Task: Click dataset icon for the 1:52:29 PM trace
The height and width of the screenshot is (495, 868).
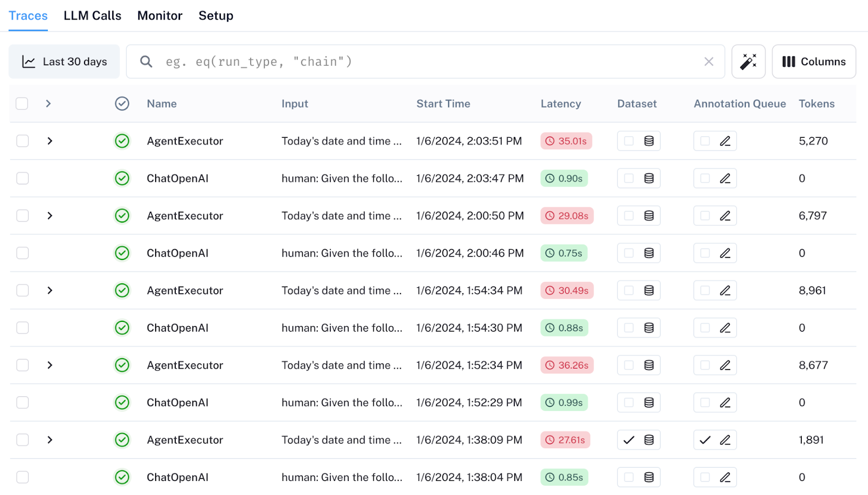Action: point(649,403)
